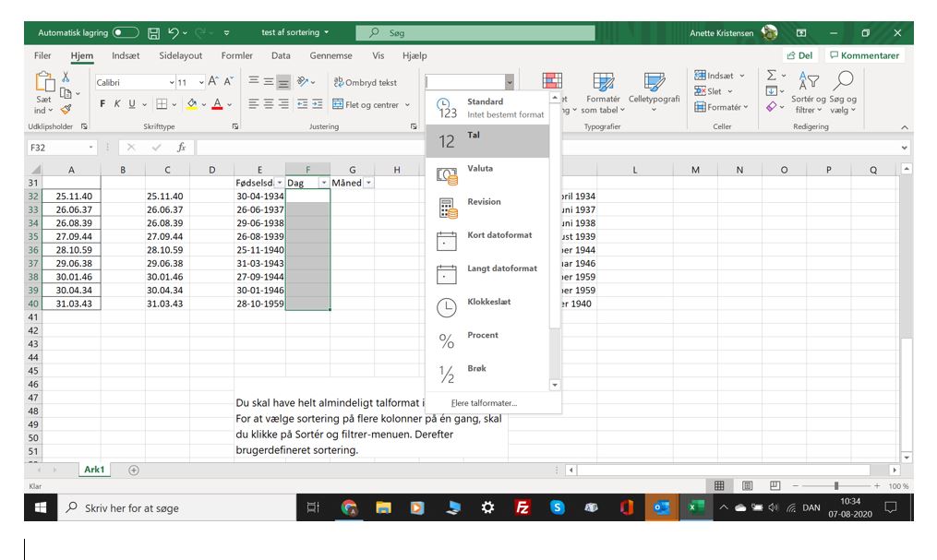The image size is (937, 560).
Task: Toggle bold formatting (F)
Action: pos(102,104)
